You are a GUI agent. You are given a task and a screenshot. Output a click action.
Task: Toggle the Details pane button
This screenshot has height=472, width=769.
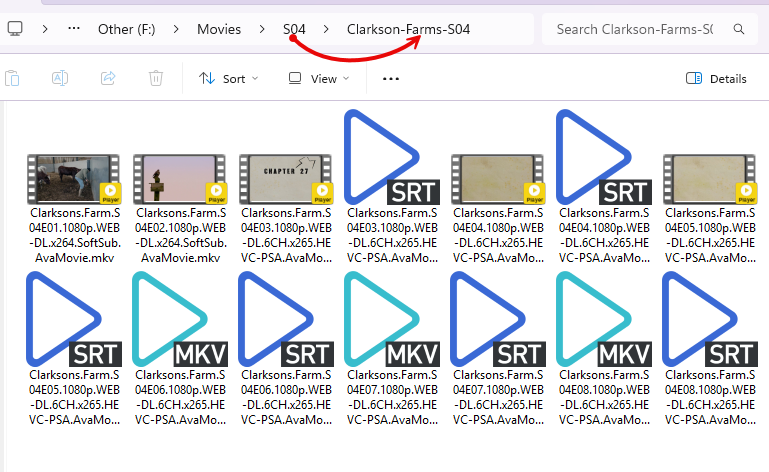(716, 78)
